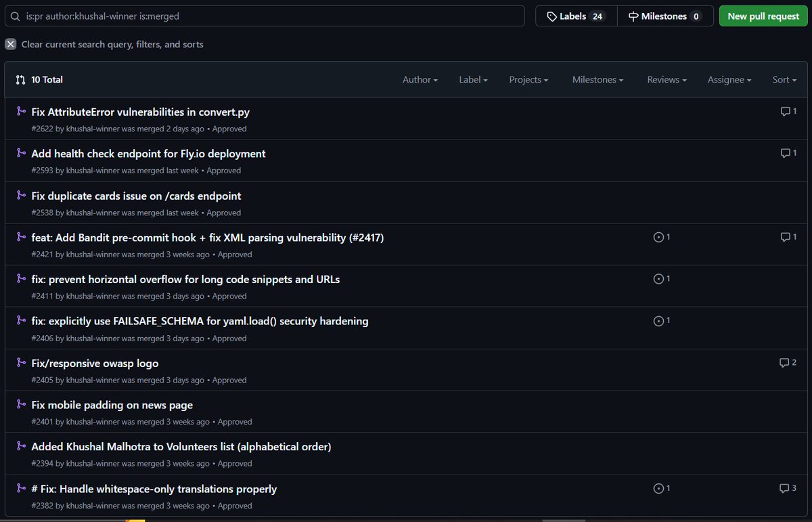Open linked issue icon on the horizontal overflow PR
This screenshot has height=522, width=812.
pyautogui.click(x=662, y=278)
